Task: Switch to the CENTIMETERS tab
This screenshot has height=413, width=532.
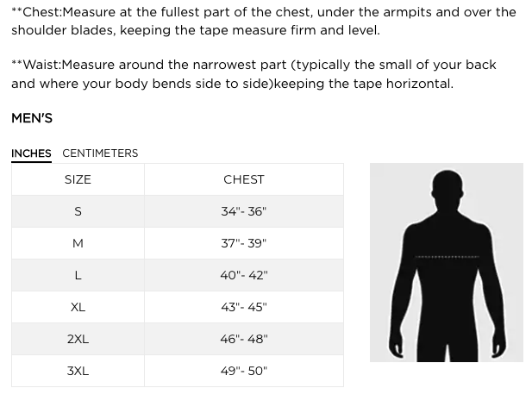Action: pyautogui.click(x=100, y=153)
